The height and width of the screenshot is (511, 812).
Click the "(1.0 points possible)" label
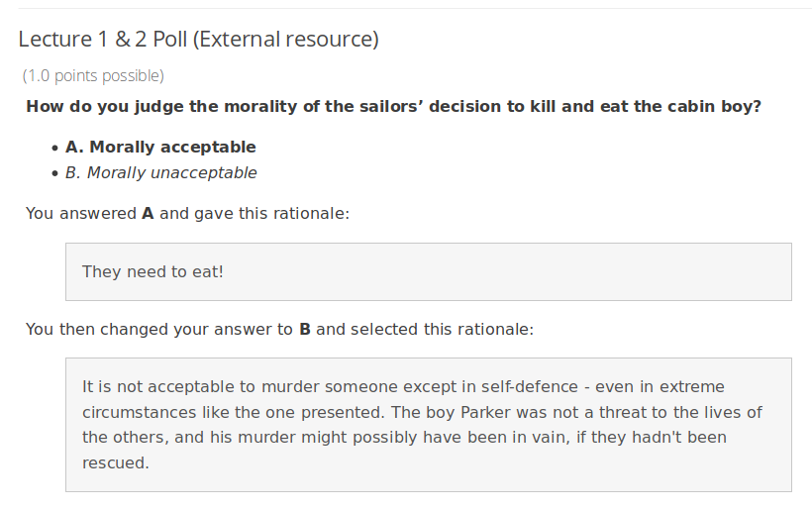(93, 75)
